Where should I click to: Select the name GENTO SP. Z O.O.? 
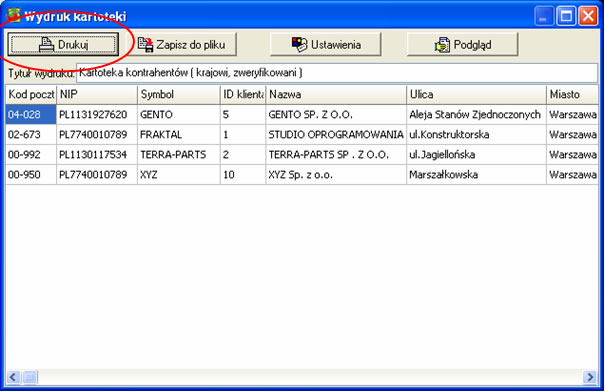[x=336, y=115]
